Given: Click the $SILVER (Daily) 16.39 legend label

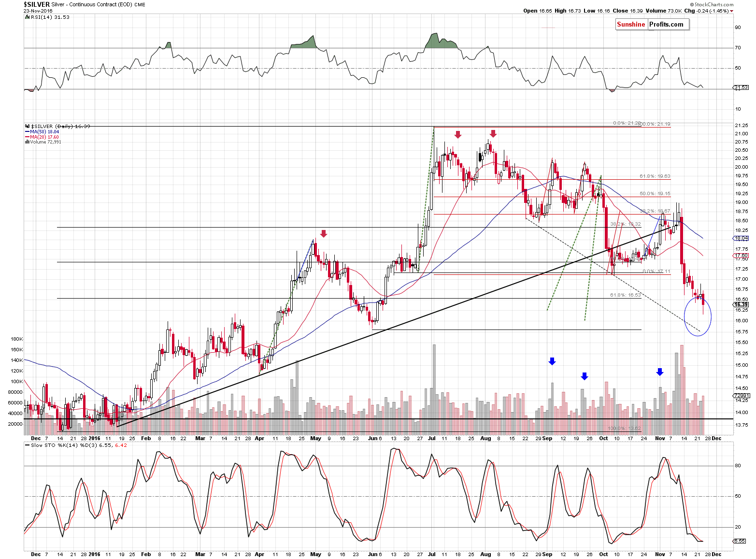Looking at the screenshot, I should coord(60,126).
